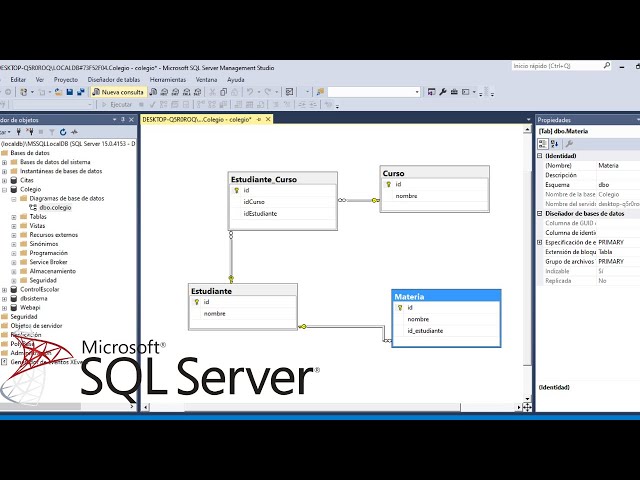The height and width of the screenshot is (480, 640).
Task: Click the diagram vertical scrollbar down arrow
Action: [527, 399]
